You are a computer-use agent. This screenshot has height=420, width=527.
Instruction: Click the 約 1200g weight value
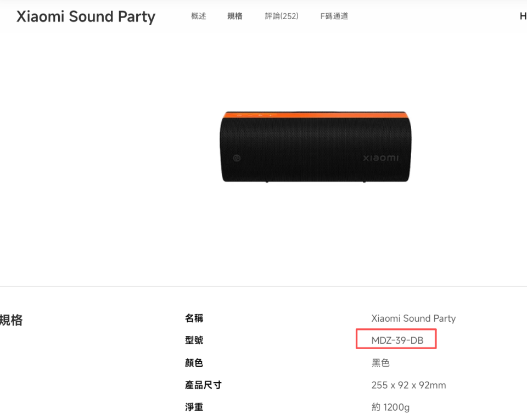[390, 407]
